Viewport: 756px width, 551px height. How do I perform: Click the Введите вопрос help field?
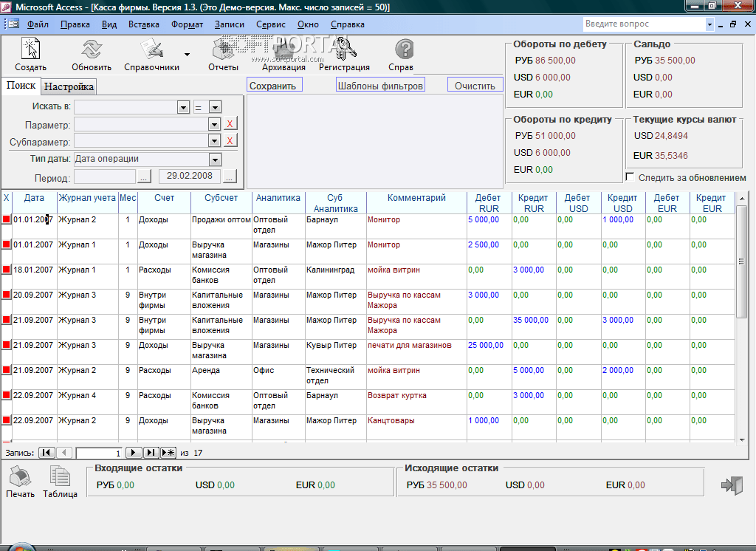click(x=644, y=24)
